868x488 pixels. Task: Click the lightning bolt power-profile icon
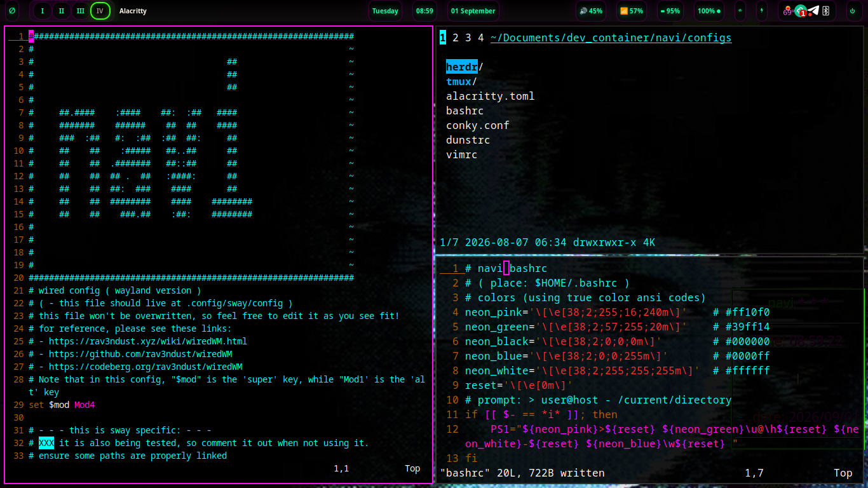coord(761,11)
